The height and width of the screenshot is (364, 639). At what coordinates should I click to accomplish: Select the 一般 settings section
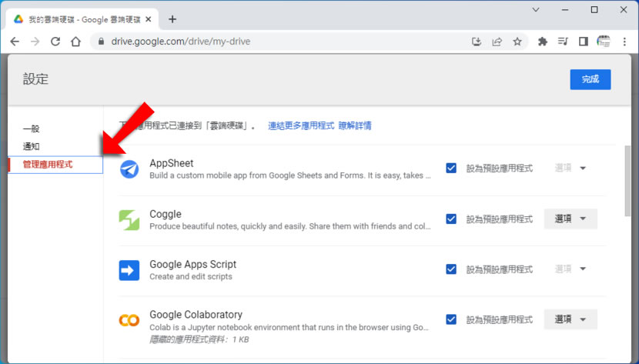[x=31, y=129]
